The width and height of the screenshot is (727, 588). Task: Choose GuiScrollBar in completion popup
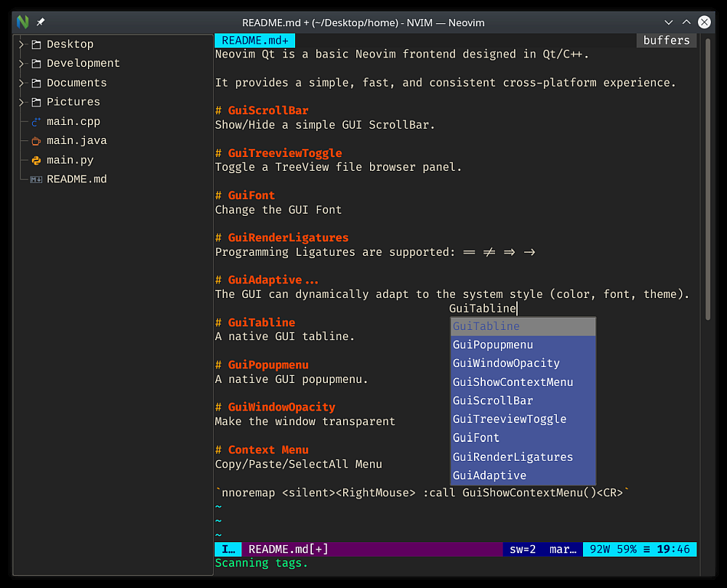pos(523,400)
